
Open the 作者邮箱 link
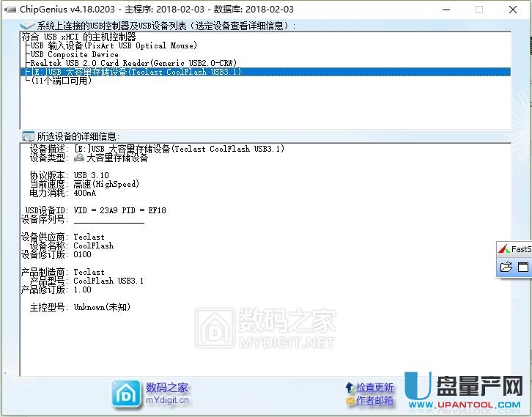pyautogui.click(x=374, y=400)
